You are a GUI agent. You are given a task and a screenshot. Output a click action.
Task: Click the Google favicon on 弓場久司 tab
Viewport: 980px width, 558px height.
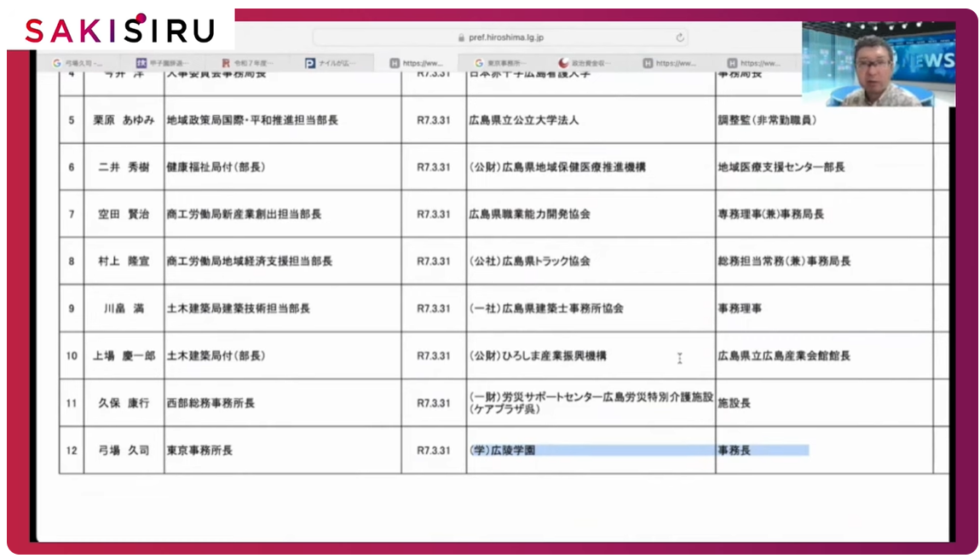57,63
